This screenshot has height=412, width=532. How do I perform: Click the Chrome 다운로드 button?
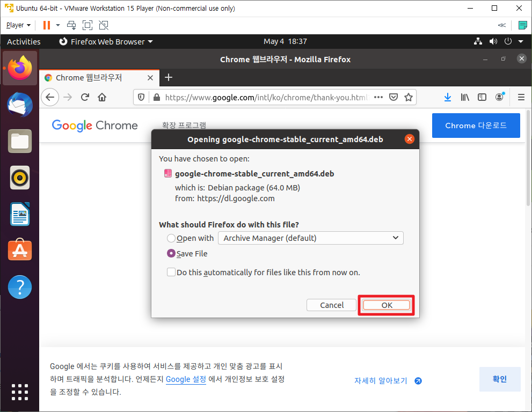[x=476, y=126]
